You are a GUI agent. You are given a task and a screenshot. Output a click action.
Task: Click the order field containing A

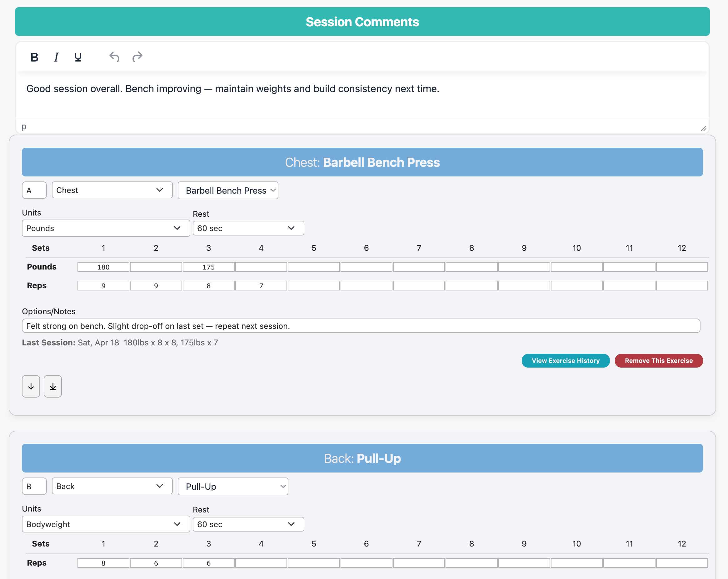(34, 190)
